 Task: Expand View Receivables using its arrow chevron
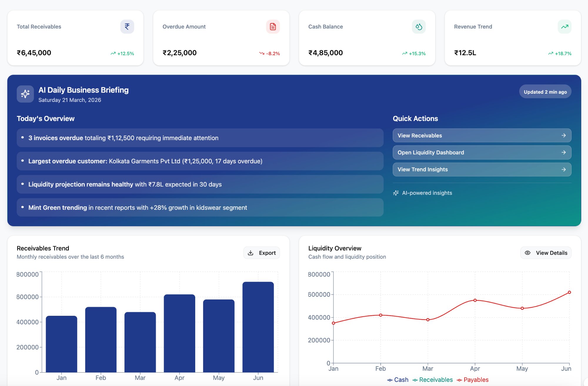(x=563, y=135)
